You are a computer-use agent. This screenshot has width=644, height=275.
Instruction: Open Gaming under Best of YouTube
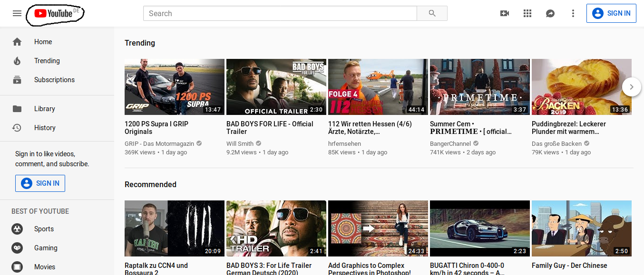57,248
